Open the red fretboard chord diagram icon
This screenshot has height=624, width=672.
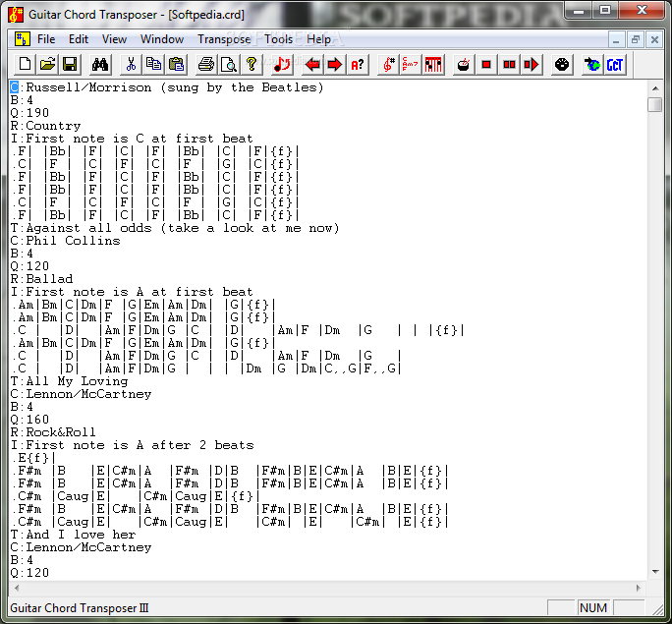(x=433, y=65)
